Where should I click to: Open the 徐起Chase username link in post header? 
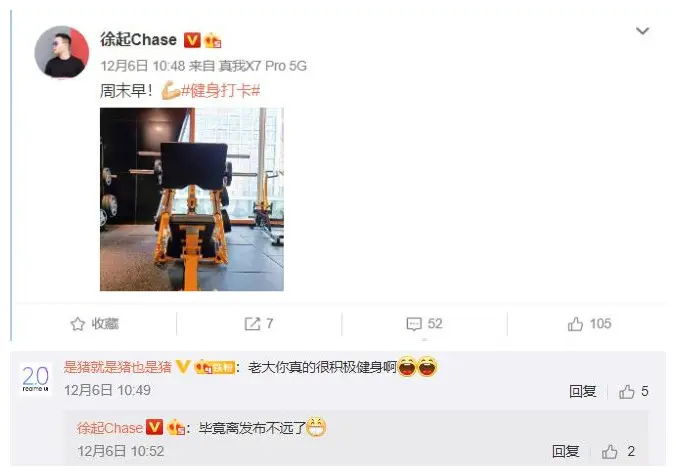pos(138,40)
